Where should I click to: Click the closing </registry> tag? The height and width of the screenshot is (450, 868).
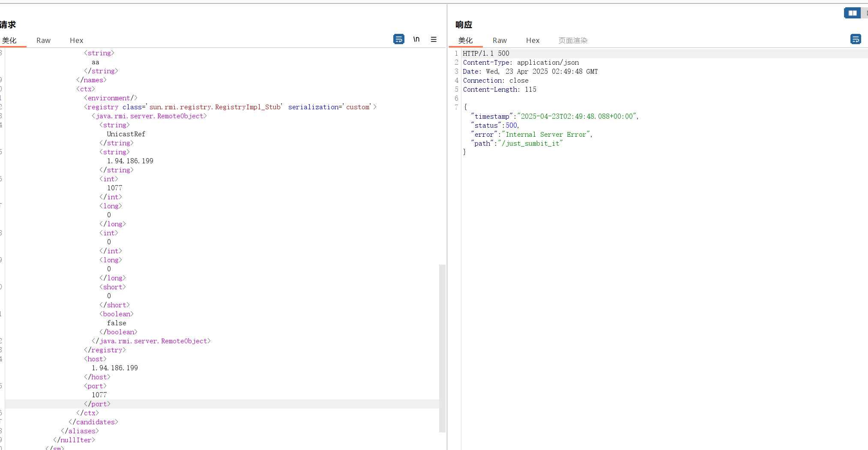pyautogui.click(x=105, y=350)
